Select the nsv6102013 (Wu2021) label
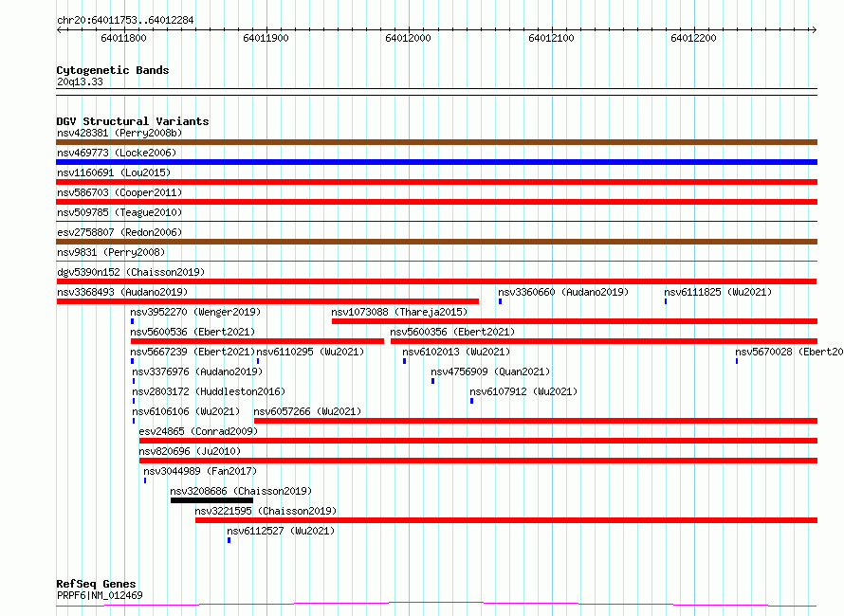 456,352
